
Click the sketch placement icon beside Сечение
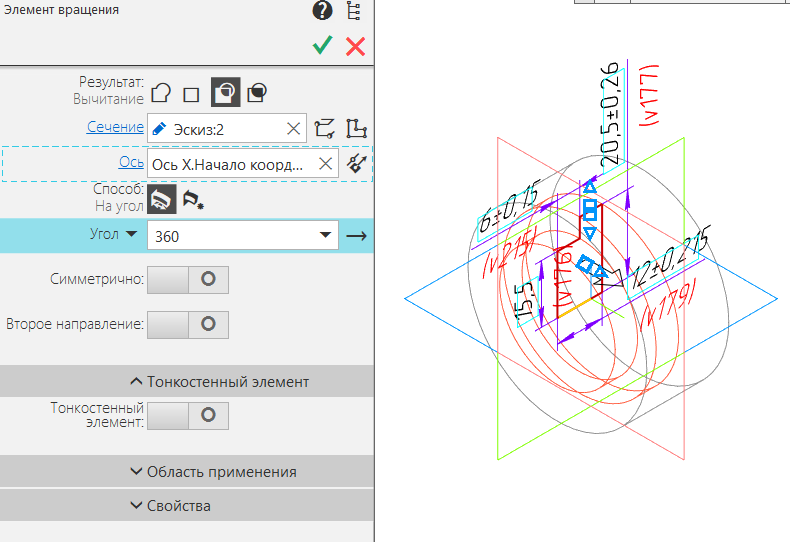tap(356, 129)
